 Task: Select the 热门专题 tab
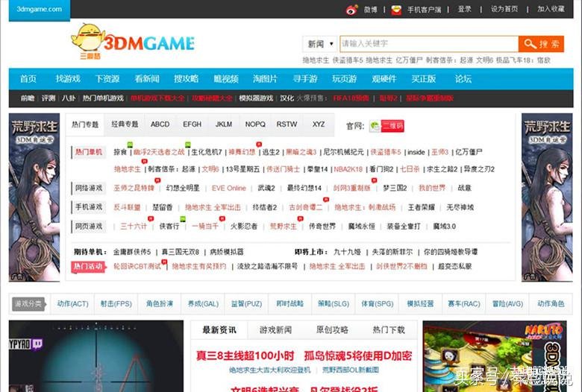pyautogui.click(x=85, y=124)
